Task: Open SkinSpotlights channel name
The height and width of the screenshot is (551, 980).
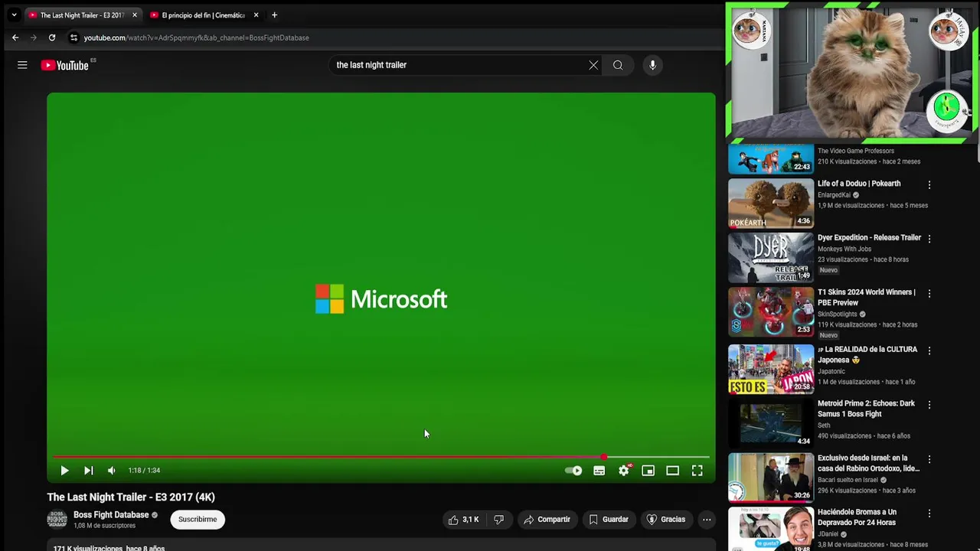Action: click(837, 314)
